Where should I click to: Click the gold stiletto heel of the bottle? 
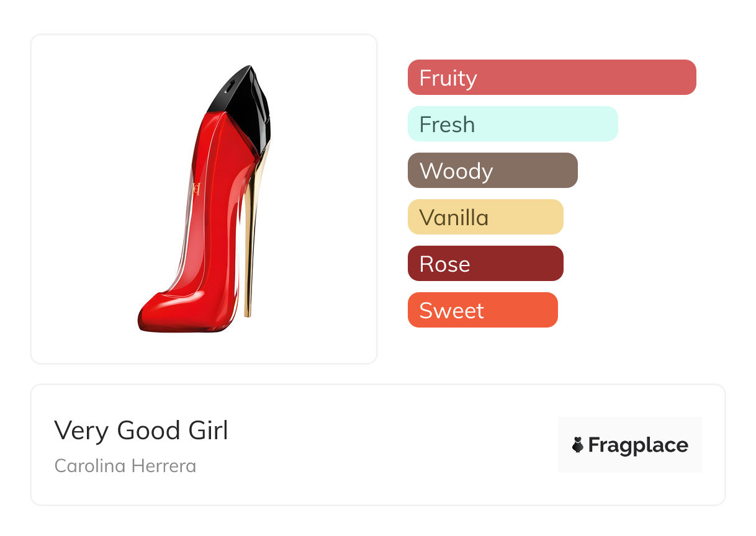(x=251, y=242)
